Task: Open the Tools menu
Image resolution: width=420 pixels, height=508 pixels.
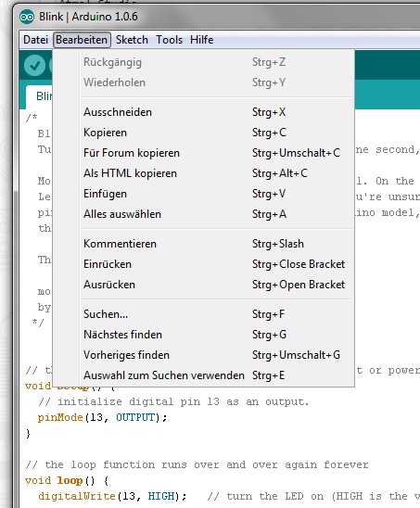Action: [169, 40]
